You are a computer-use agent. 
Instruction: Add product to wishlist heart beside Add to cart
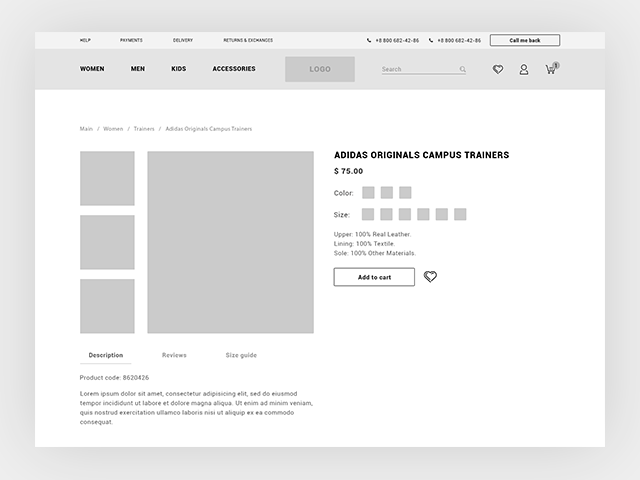coord(430,277)
